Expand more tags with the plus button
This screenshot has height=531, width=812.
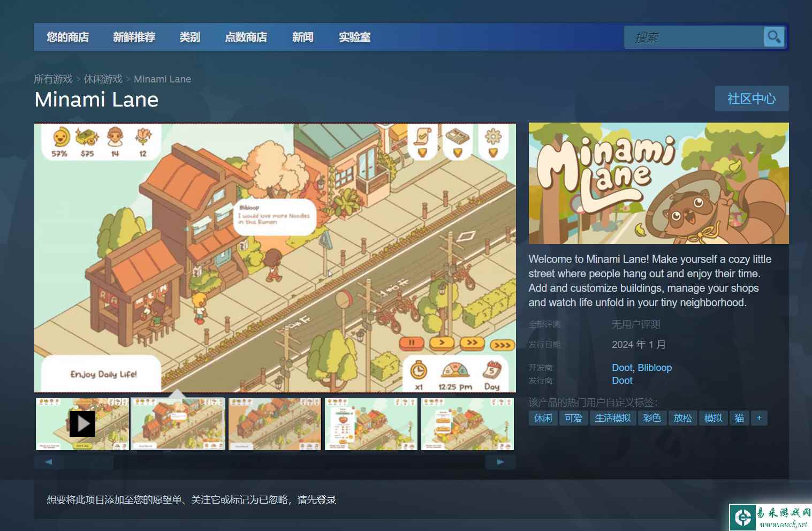tap(759, 418)
